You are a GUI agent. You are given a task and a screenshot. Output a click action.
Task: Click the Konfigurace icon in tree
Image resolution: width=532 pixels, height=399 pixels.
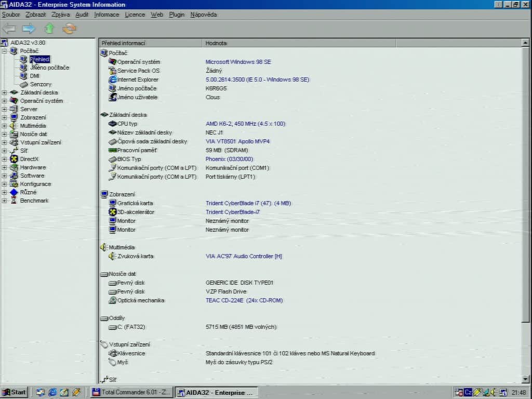pyautogui.click(x=14, y=184)
